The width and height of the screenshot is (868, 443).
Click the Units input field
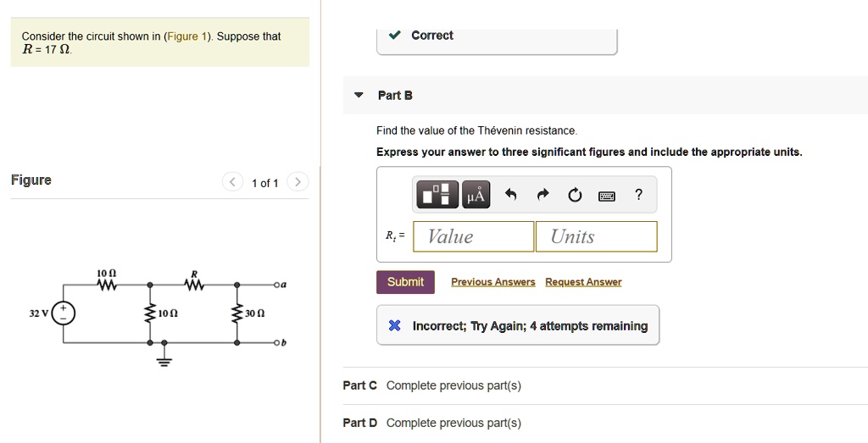point(597,236)
